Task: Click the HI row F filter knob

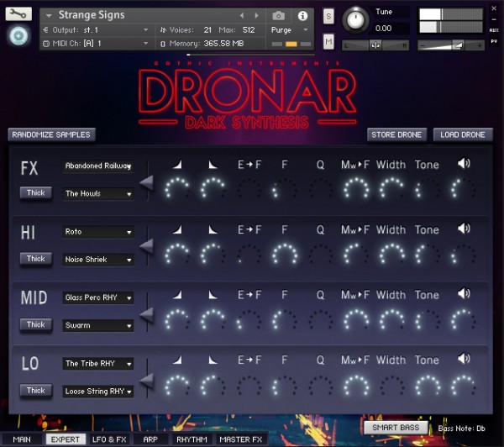Action: (x=285, y=254)
